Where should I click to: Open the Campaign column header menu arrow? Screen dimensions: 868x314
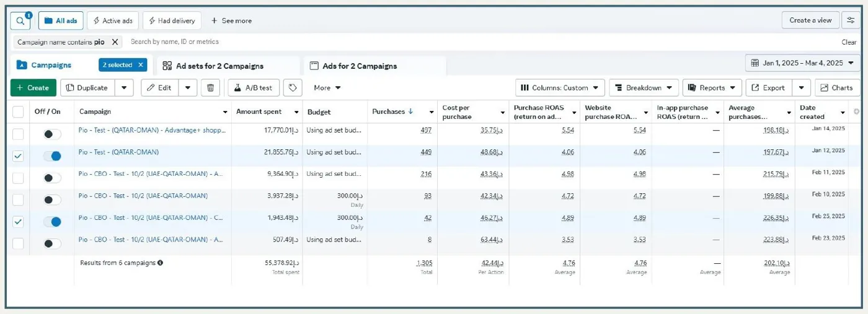pyautogui.click(x=225, y=112)
